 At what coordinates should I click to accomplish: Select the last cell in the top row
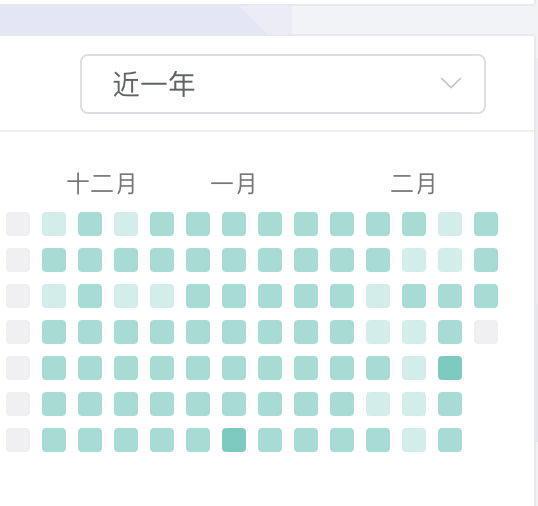point(486,224)
